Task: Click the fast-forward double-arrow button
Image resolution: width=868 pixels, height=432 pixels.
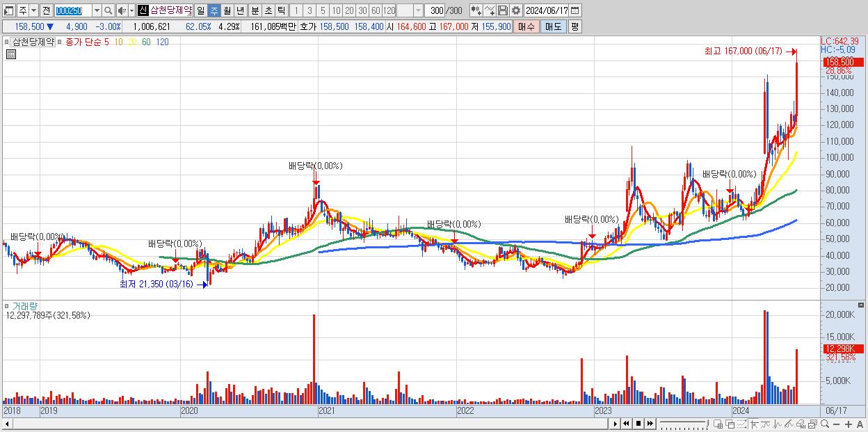Action: click(650, 424)
